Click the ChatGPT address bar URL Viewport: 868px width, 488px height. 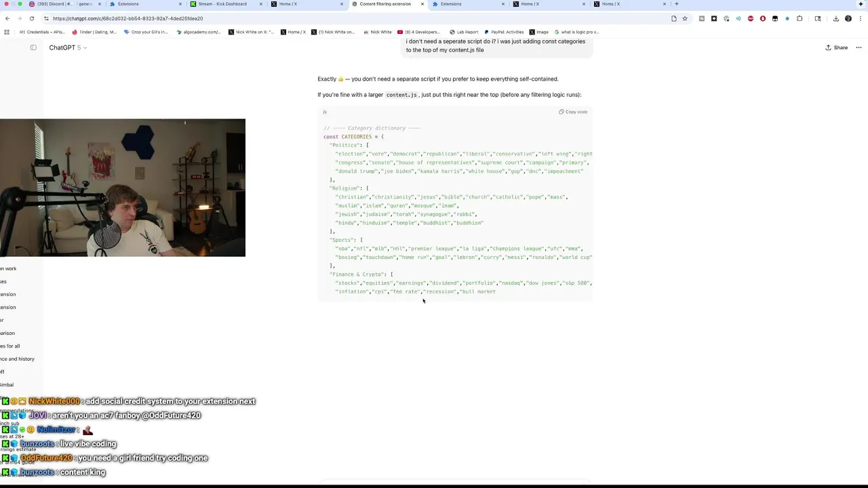127,18
